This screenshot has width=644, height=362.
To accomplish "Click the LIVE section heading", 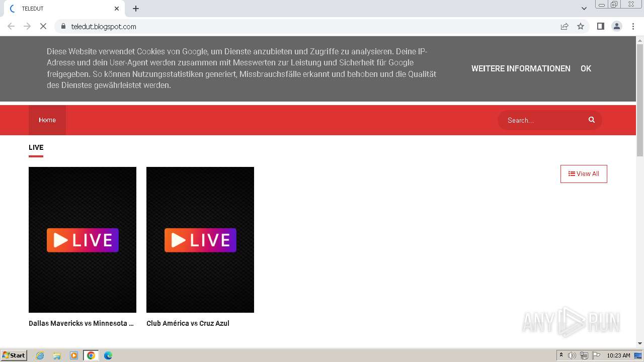I will click(36, 147).
